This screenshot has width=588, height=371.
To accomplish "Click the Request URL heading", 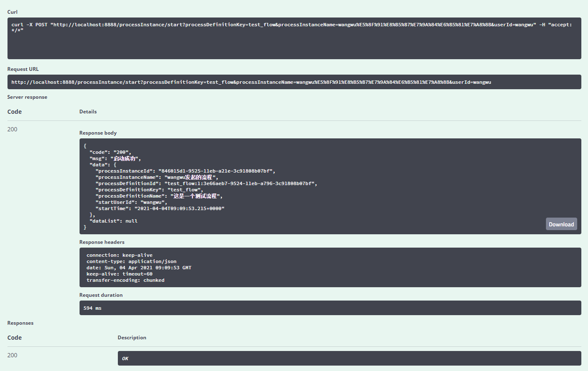I will tap(23, 69).
